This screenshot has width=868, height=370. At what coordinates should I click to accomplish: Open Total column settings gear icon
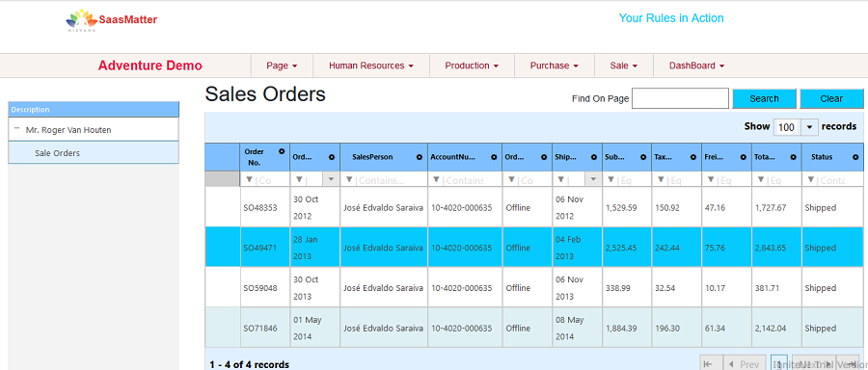[794, 157]
